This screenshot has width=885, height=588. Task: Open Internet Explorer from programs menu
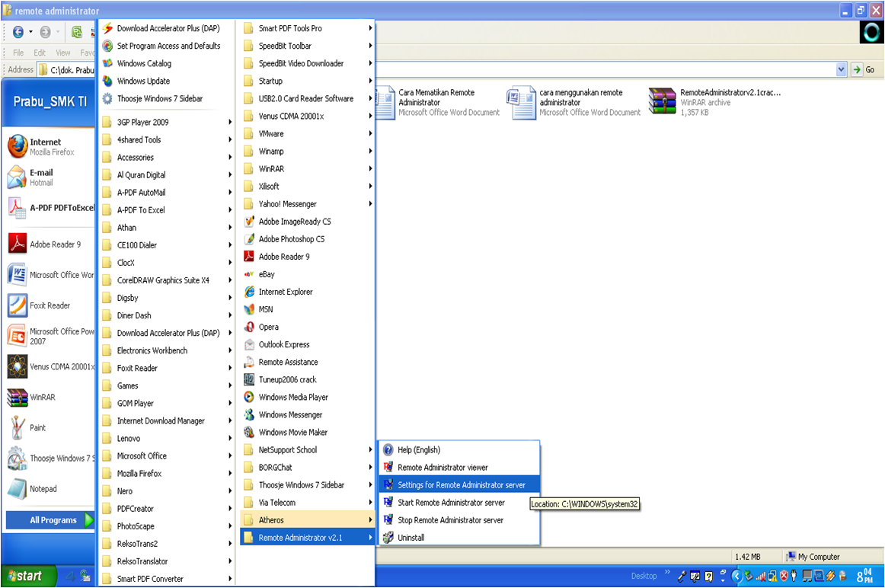[308, 292]
